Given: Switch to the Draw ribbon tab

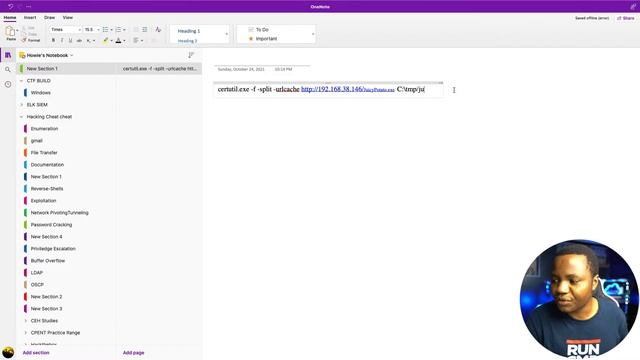Looking at the screenshot, I should click(49, 18).
